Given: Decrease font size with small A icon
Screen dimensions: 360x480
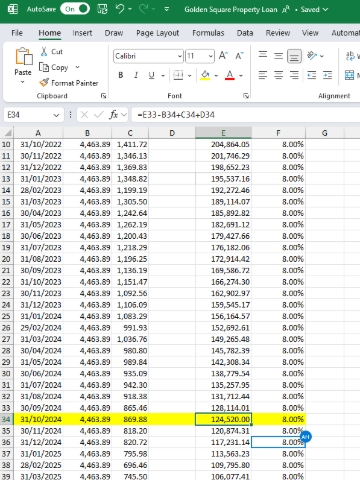Looking at the screenshot, I should tap(239, 56).
